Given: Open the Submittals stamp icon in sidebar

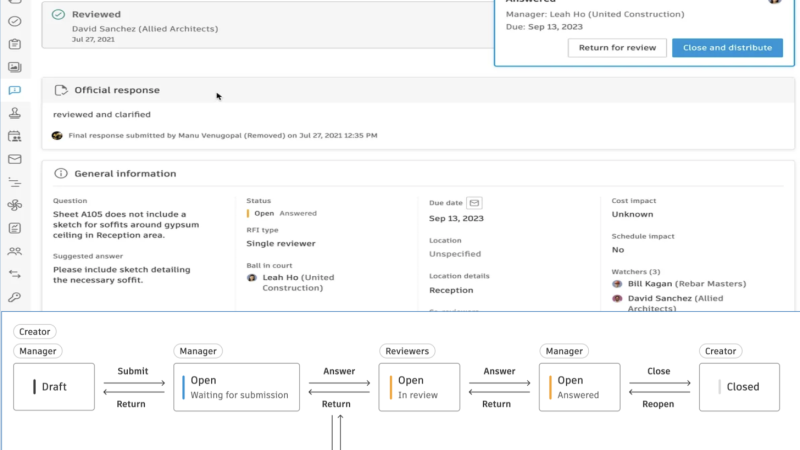Looking at the screenshot, I should (14, 113).
